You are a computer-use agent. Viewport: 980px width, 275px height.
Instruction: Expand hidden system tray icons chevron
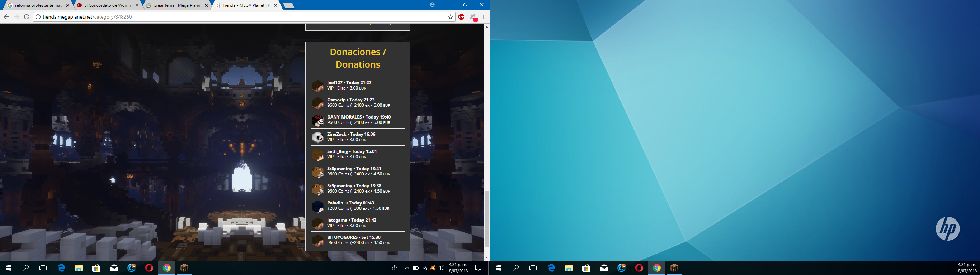point(407,268)
